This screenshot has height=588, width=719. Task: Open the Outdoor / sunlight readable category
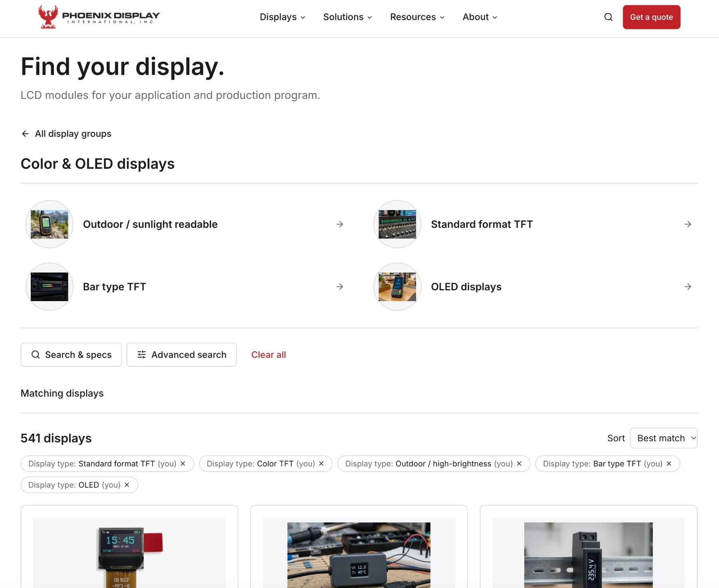coord(185,224)
